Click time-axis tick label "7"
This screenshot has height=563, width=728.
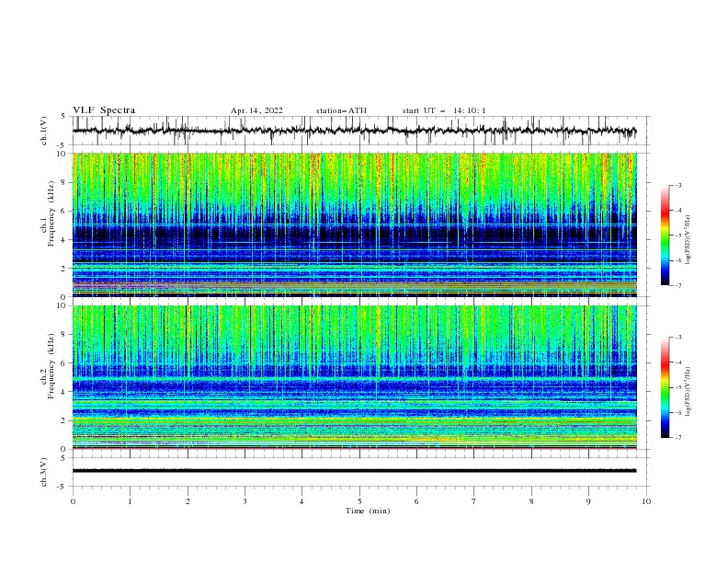[474, 501]
